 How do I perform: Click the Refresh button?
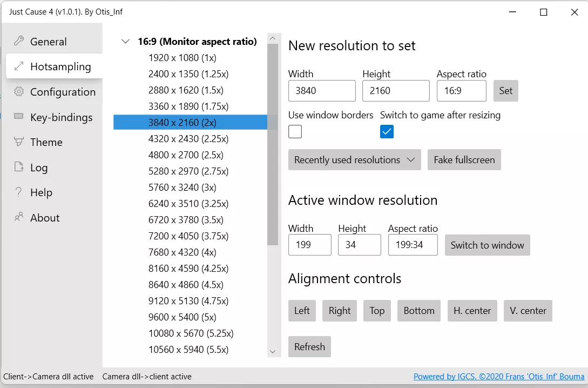click(x=309, y=347)
